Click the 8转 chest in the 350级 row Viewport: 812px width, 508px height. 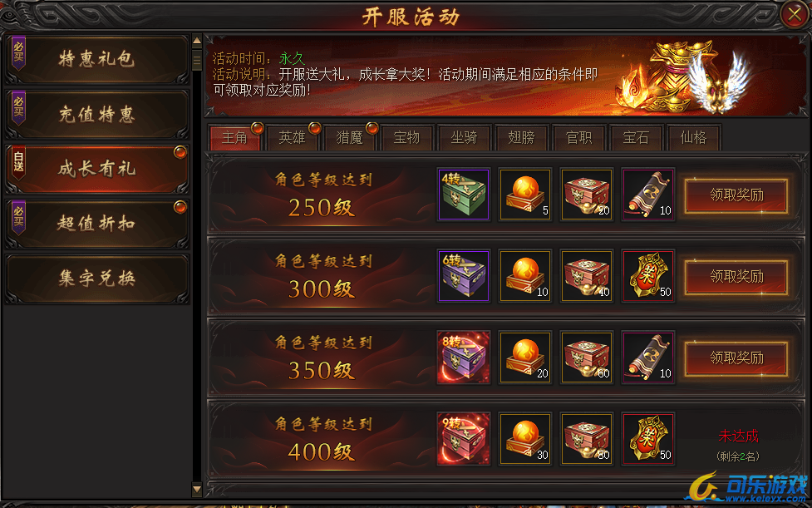click(x=464, y=358)
